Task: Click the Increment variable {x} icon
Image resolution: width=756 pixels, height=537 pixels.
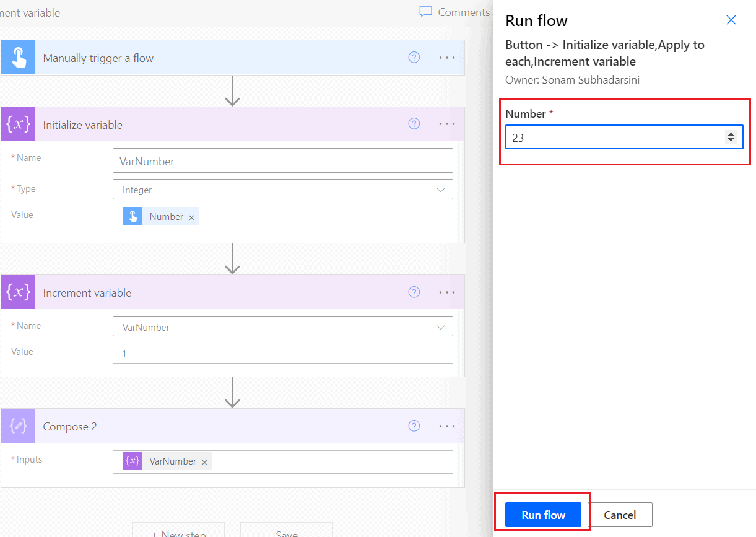Action: tap(18, 292)
